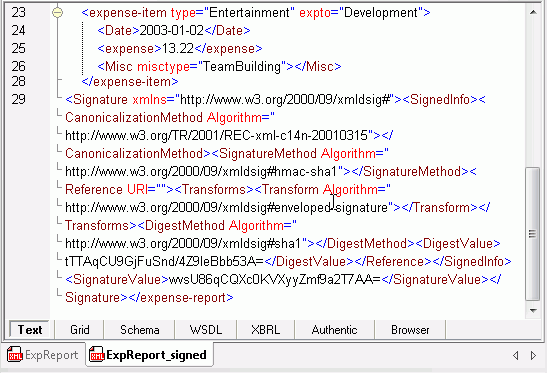Click the closing </expense-item> tag
Image resolution: width=547 pixels, height=373 pixels.
(130, 82)
